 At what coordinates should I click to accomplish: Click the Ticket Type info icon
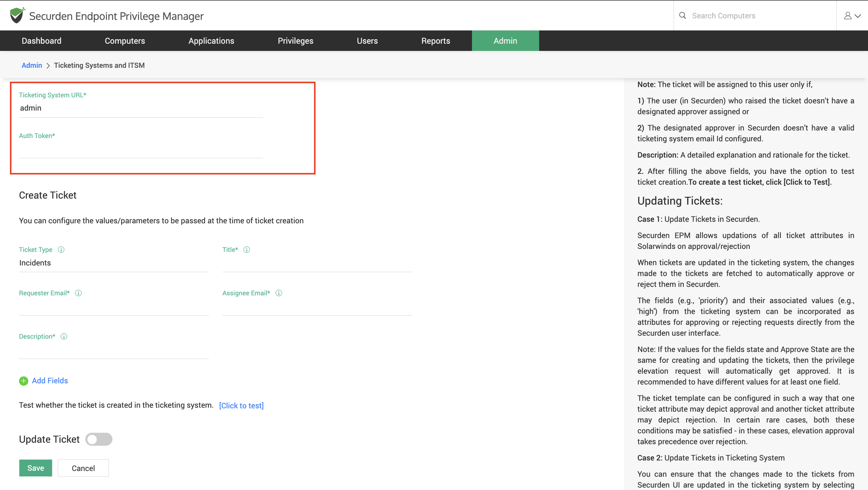[61, 250]
